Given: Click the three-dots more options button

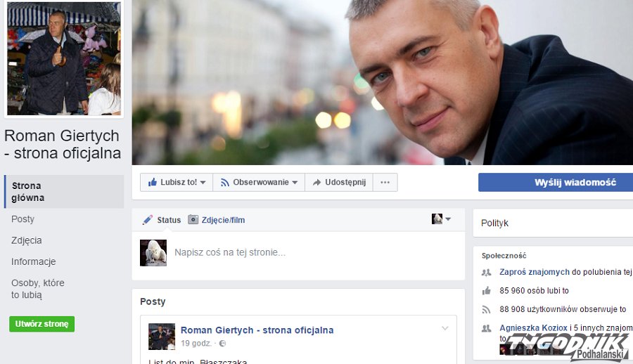Looking at the screenshot, I should tap(385, 182).
